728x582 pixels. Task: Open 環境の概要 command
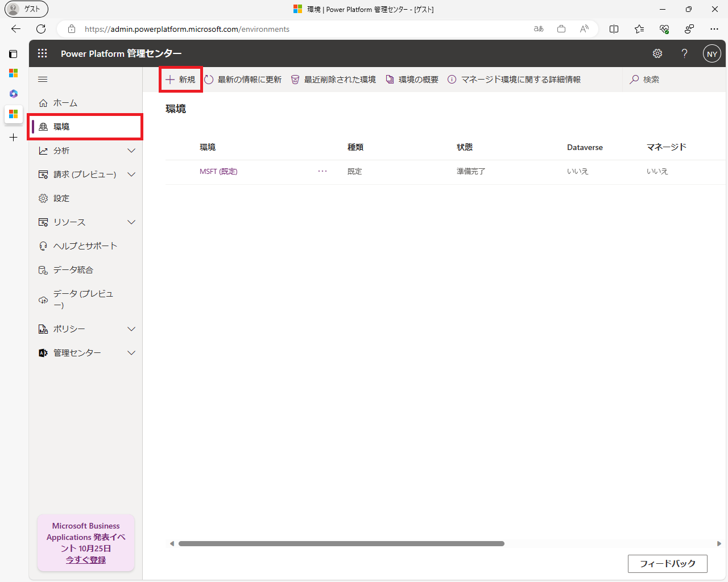pos(412,80)
